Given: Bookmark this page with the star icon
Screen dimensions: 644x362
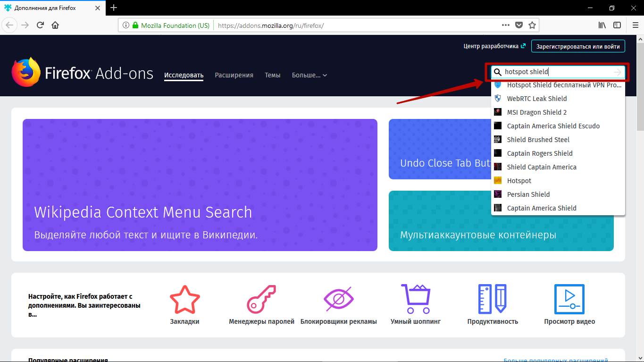Looking at the screenshot, I should pos(532,25).
